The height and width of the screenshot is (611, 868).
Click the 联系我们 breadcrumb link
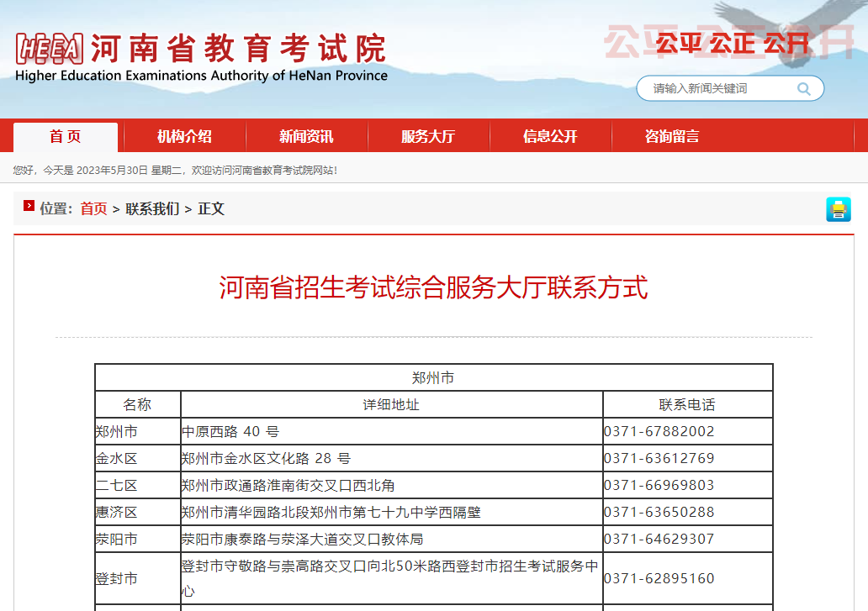pos(152,209)
